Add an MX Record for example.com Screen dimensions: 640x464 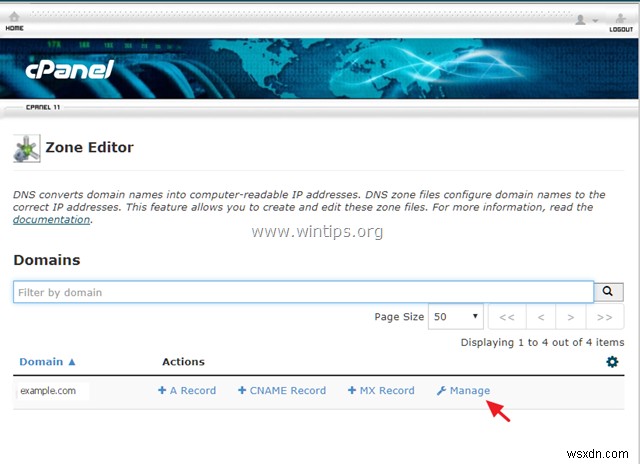381,391
